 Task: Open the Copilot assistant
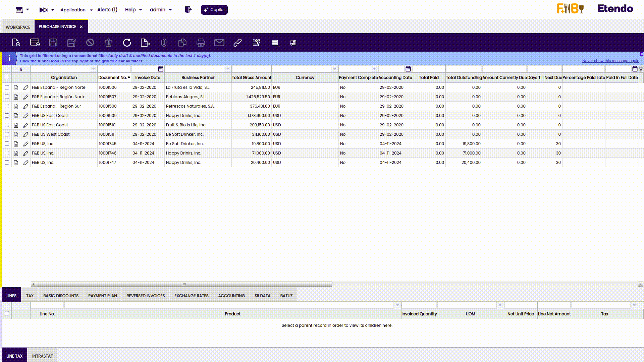(x=214, y=10)
